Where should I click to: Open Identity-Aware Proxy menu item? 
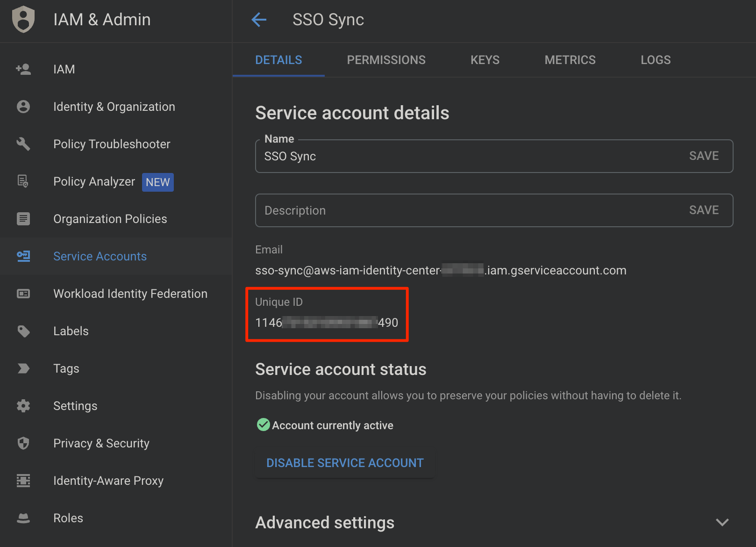(116, 481)
